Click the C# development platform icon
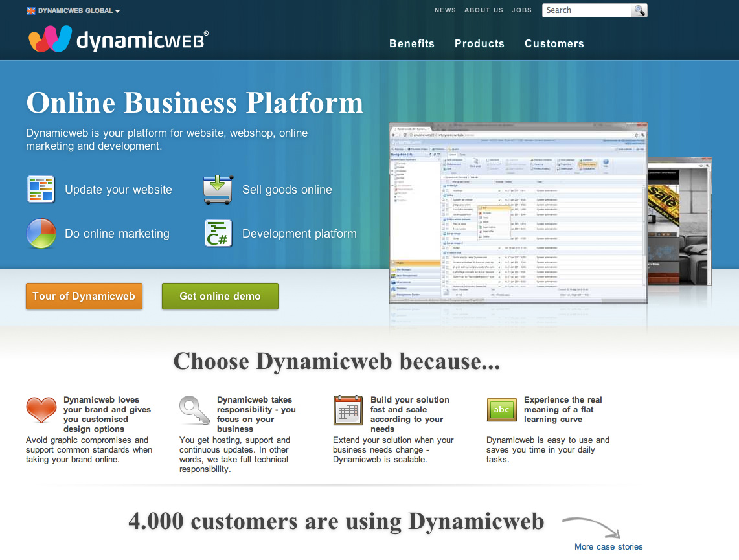 click(218, 233)
